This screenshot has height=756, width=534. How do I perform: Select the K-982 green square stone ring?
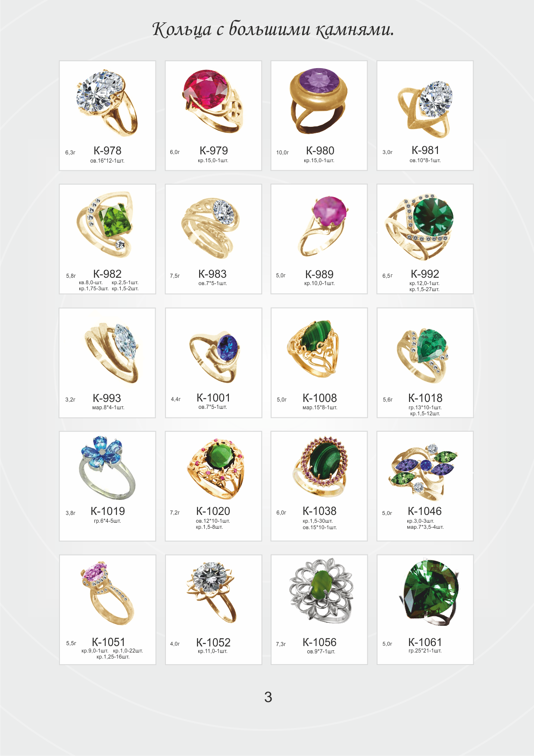click(106, 224)
